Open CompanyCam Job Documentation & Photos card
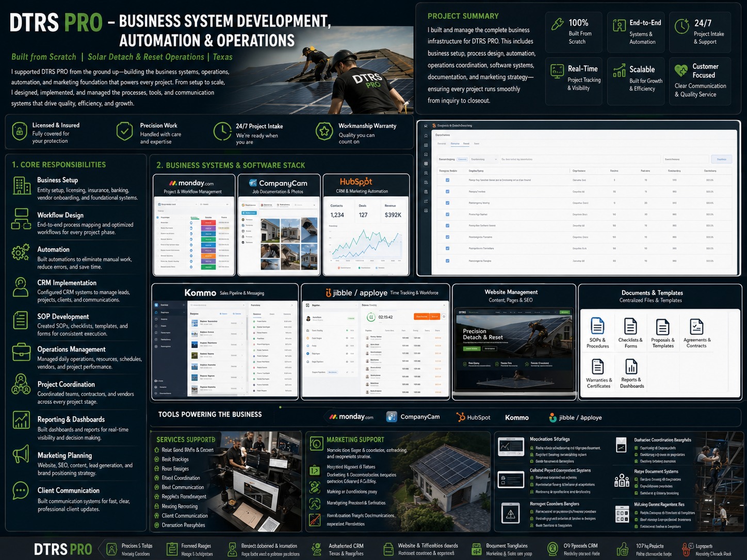Image resolution: width=747 pixels, height=560 pixels. click(279, 225)
